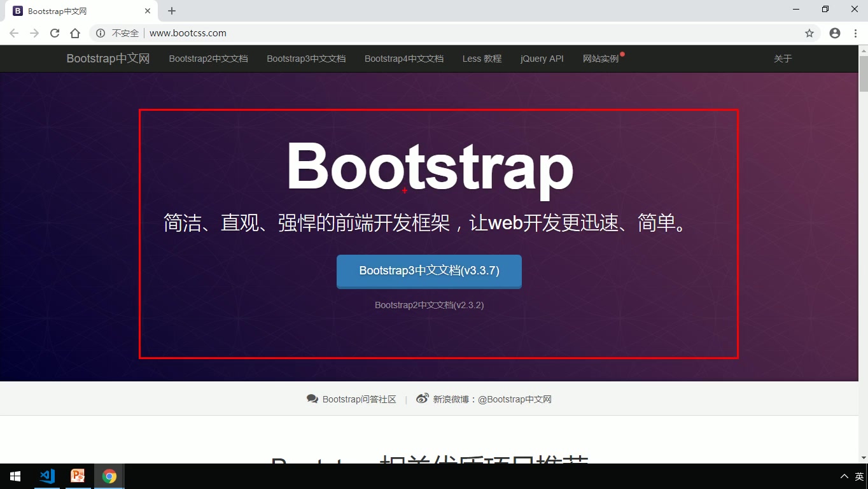This screenshot has height=489, width=868.
Task: Bookmark this page with star icon
Action: 809,33
